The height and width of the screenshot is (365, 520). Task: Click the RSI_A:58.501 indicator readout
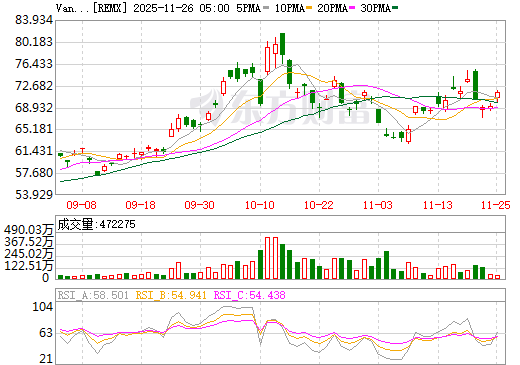coord(93,295)
